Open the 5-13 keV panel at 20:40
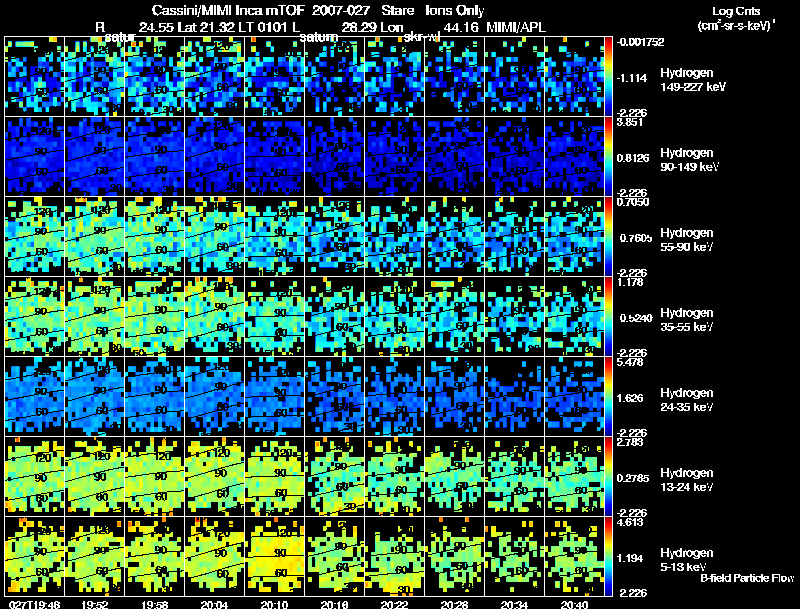Viewport: 800px width, 609px height. (x=574, y=556)
